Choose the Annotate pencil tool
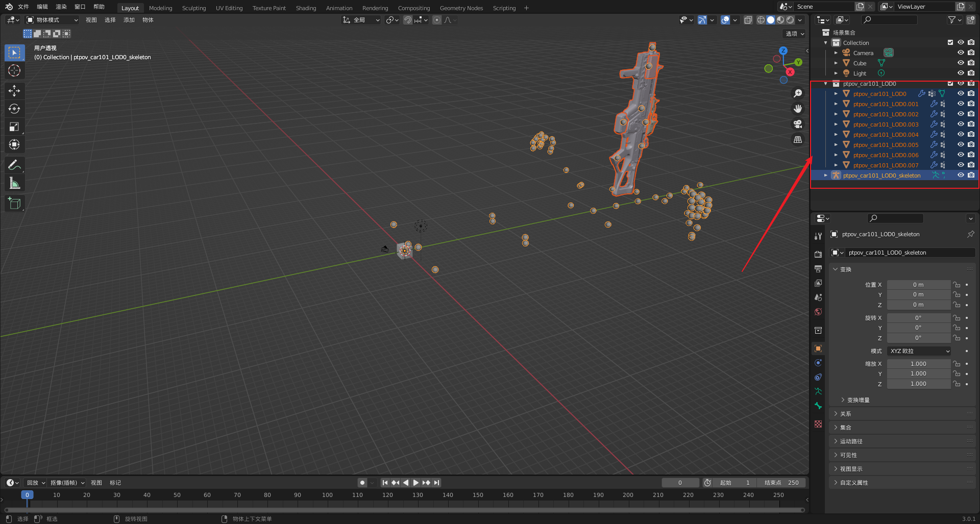980x524 pixels. pos(14,165)
